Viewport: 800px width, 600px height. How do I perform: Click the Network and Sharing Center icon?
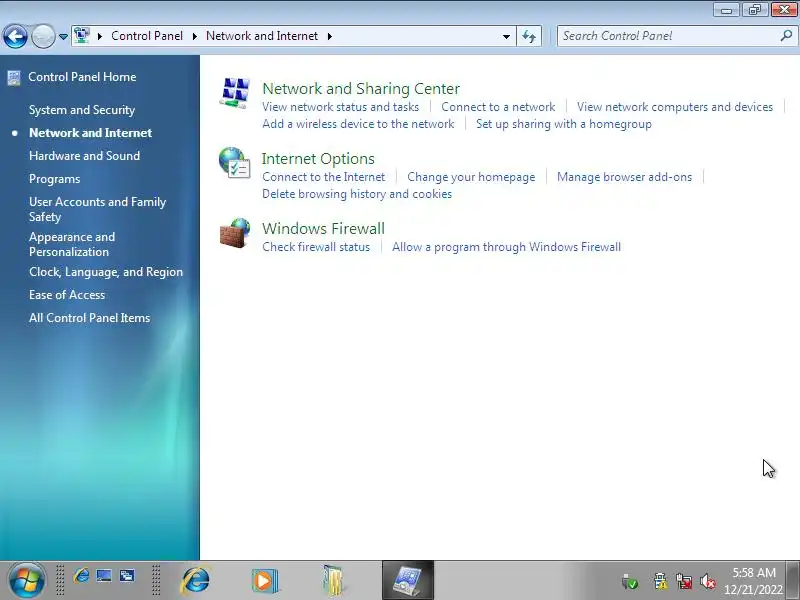pyautogui.click(x=235, y=93)
